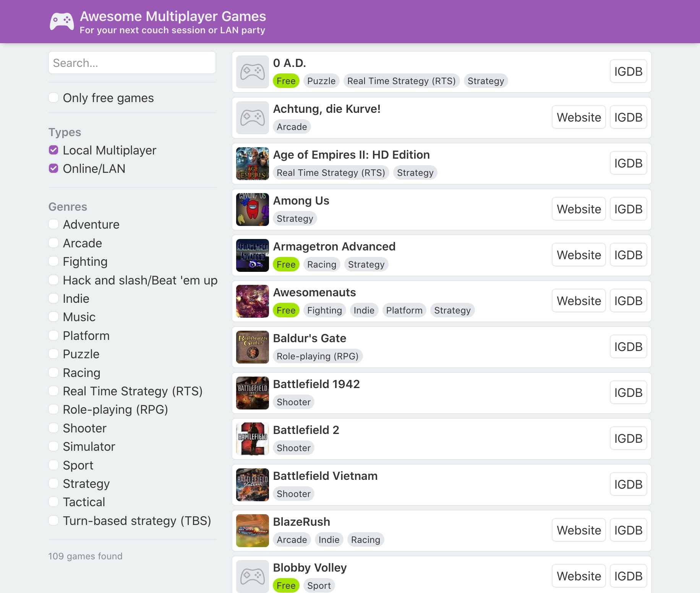Open the IGDB link for Baldur's Gate
The height and width of the screenshot is (593, 700).
[x=628, y=346]
